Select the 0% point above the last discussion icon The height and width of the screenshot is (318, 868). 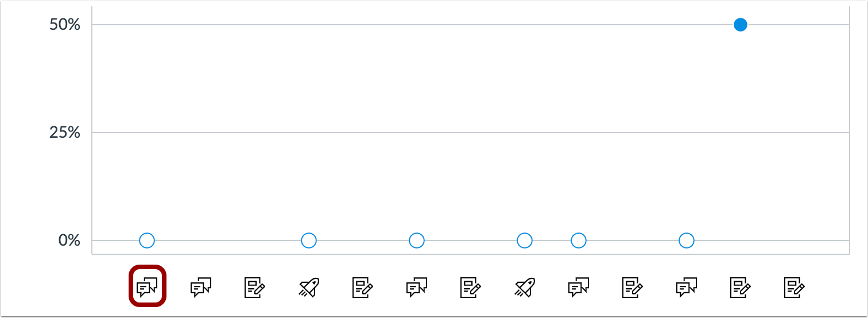[x=687, y=241]
